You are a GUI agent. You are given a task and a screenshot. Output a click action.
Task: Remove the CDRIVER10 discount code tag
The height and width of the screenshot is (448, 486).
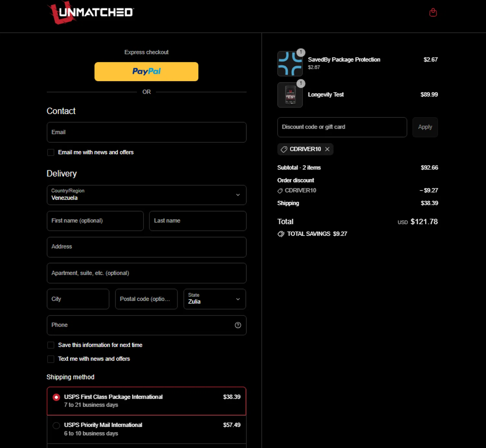click(x=327, y=149)
